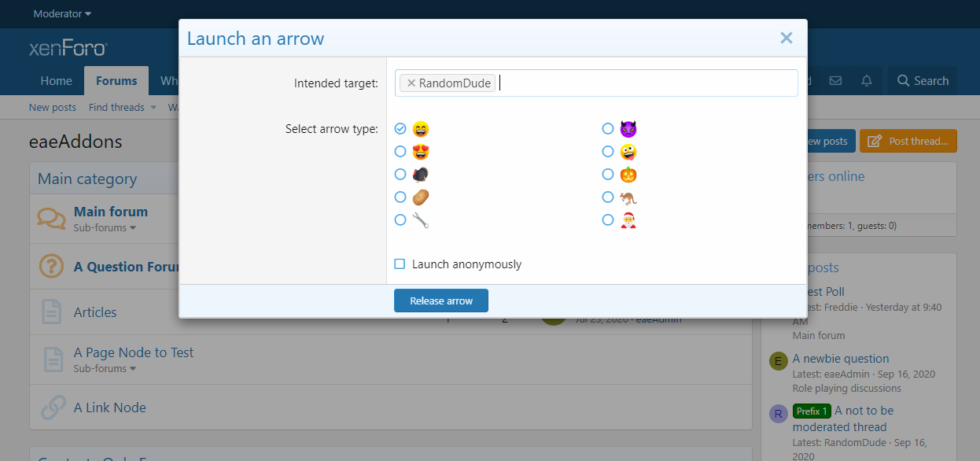Select the turkey emoji arrow
This screenshot has width=980, height=461.
coord(400,175)
